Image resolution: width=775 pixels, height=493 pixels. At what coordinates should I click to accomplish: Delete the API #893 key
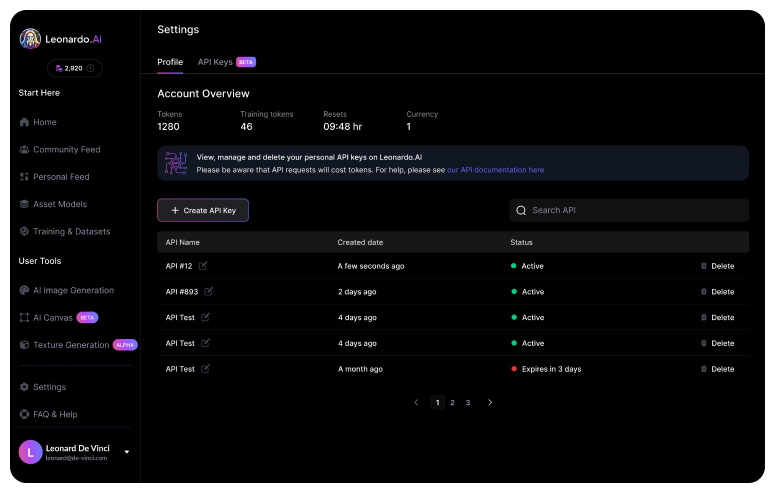(717, 292)
